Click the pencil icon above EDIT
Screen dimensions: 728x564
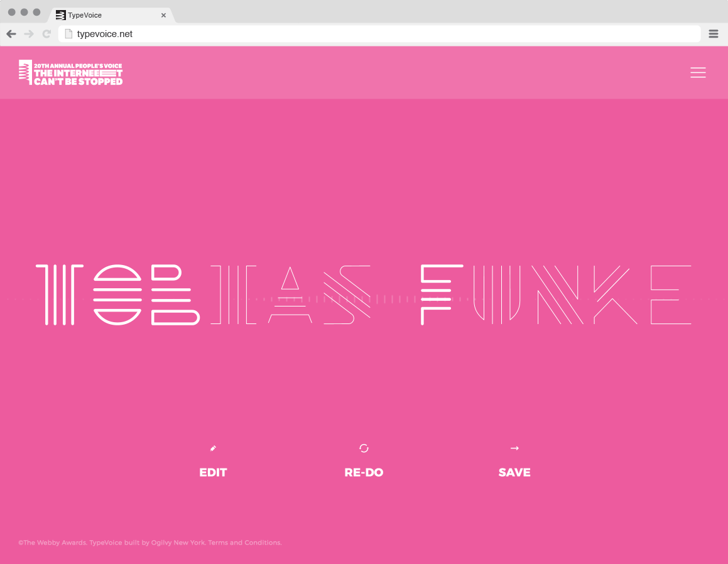click(213, 448)
